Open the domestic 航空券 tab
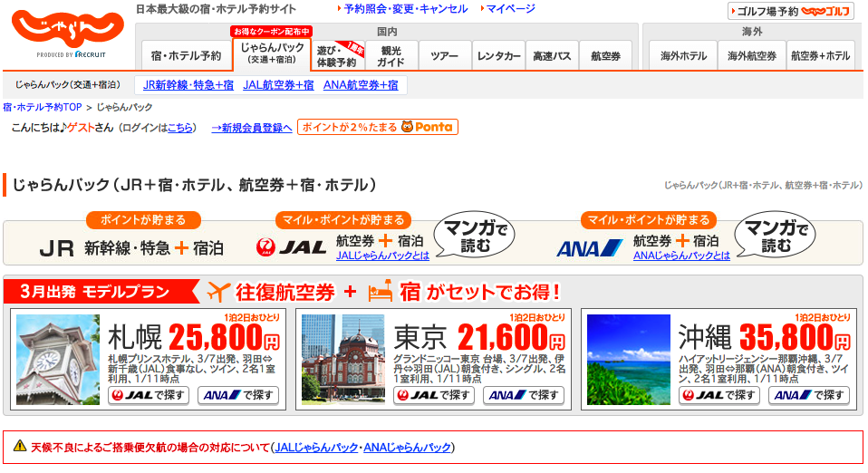 (605, 56)
